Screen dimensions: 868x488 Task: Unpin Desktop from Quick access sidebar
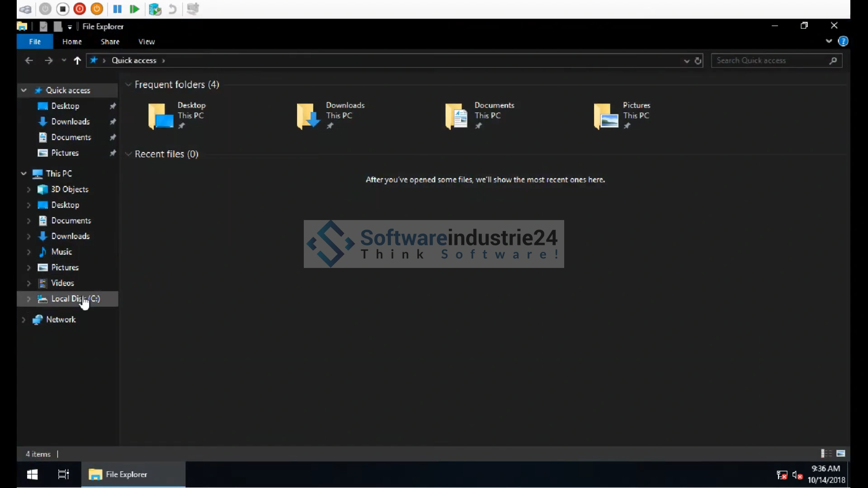[x=113, y=106]
